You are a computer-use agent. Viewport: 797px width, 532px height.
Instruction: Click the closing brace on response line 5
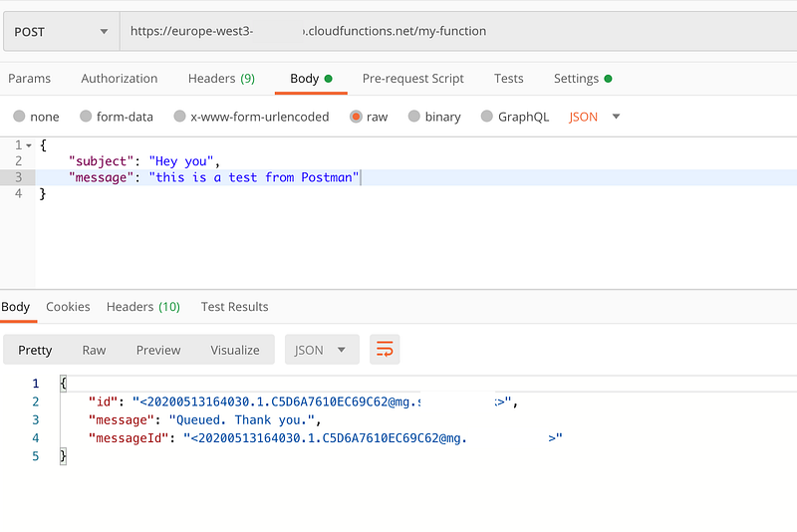[63, 455]
